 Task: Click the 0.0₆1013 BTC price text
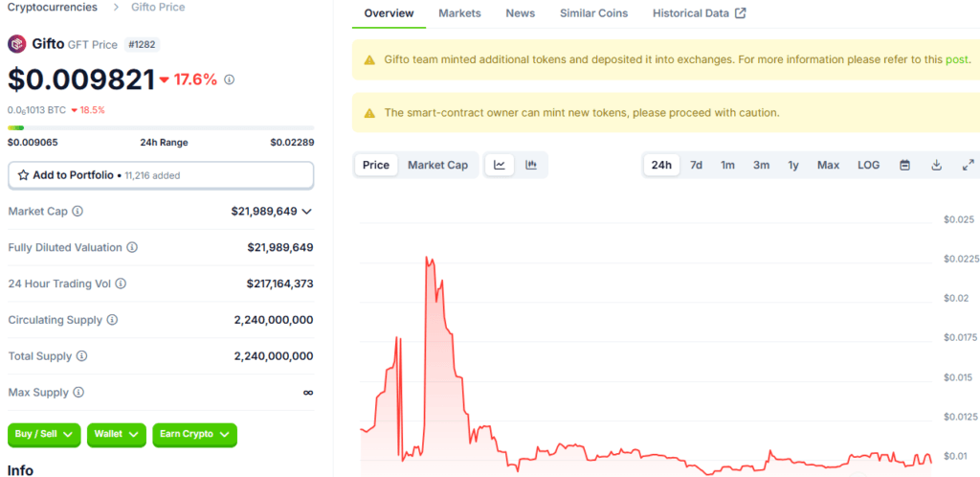click(x=36, y=110)
